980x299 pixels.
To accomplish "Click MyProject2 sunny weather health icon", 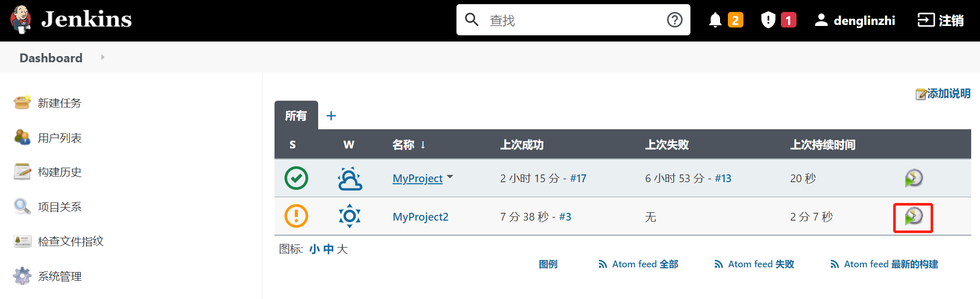I will tap(349, 216).
